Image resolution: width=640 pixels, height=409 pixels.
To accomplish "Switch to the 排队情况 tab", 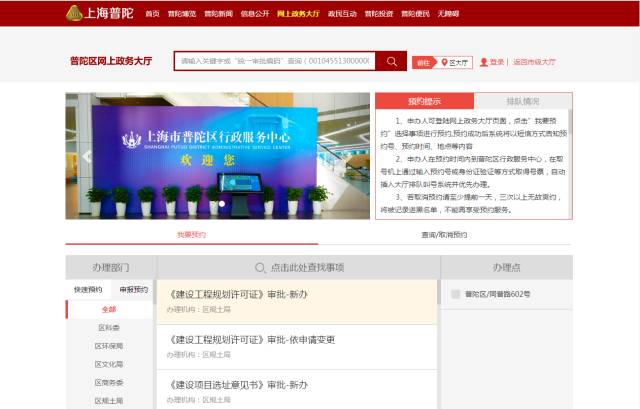I will pos(522,101).
